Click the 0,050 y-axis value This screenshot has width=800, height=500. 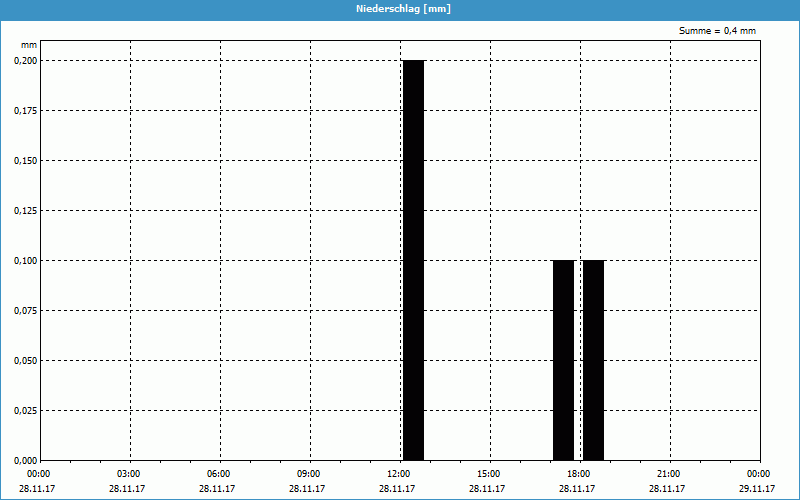pyautogui.click(x=25, y=360)
